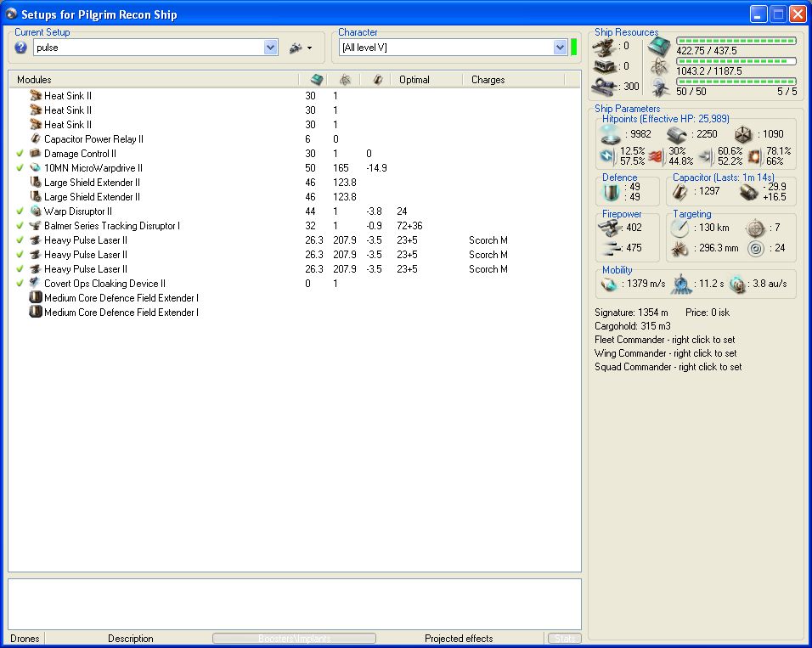Toggle the second Heavy Pulse Laser II checkmark
The height and width of the screenshot is (648, 812).
point(20,255)
